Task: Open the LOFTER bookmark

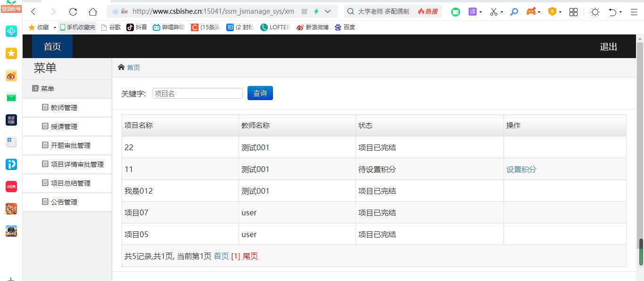Action: pyautogui.click(x=275, y=27)
